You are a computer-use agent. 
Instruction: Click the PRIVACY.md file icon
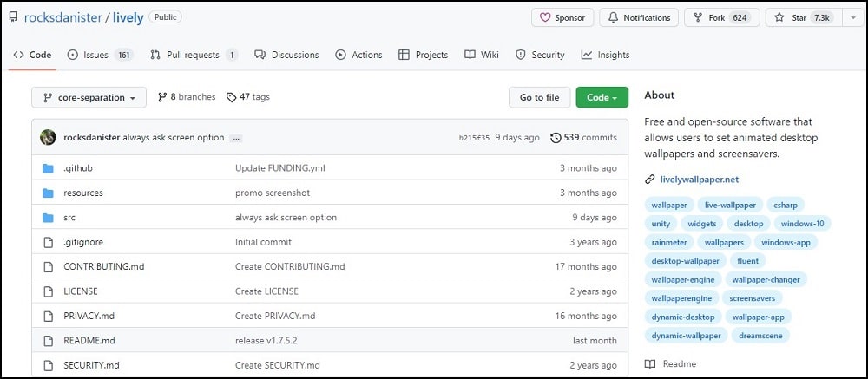click(48, 316)
